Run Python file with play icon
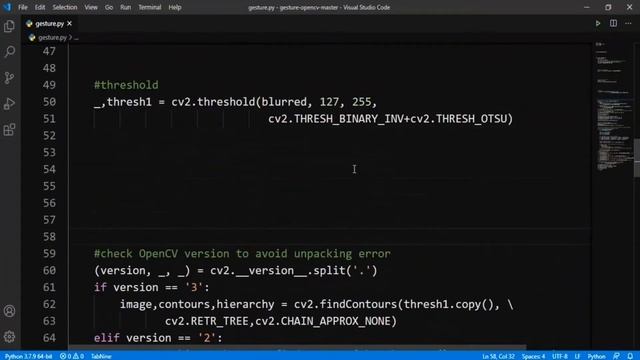Image resolution: width=640 pixels, height=360 pixels. (598, 24)
